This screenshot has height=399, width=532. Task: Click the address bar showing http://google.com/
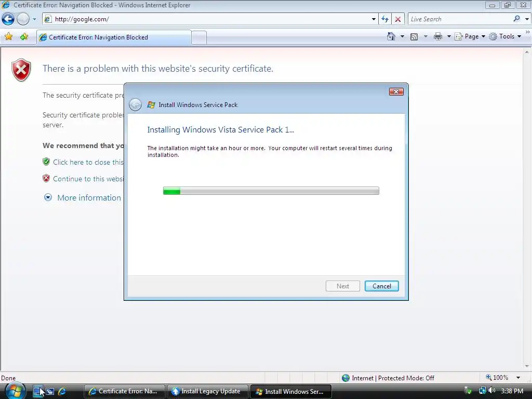point(207,19)
